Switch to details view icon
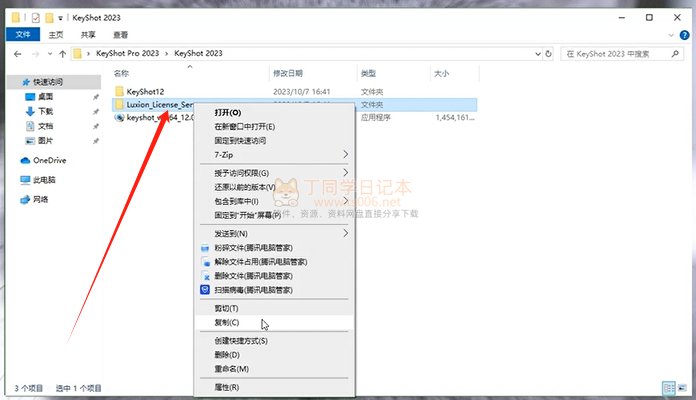The width and height of the screenshot is (696, 400). click(669, 388)
